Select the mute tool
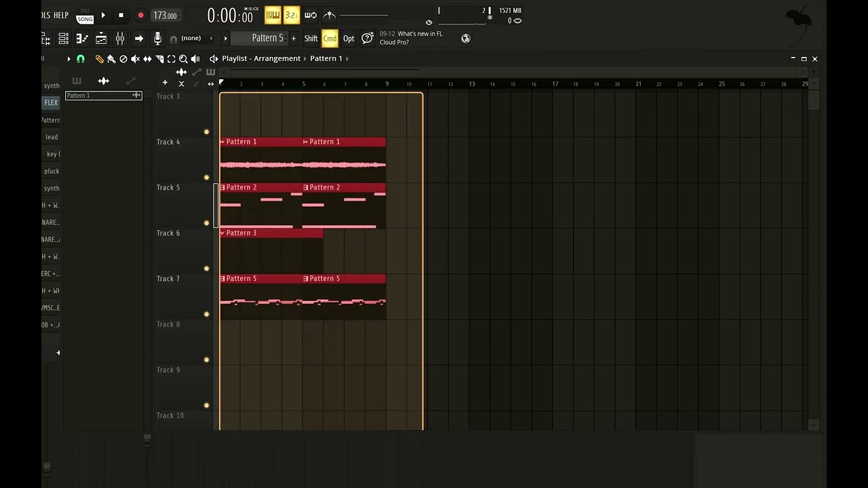 pos(135,59)
